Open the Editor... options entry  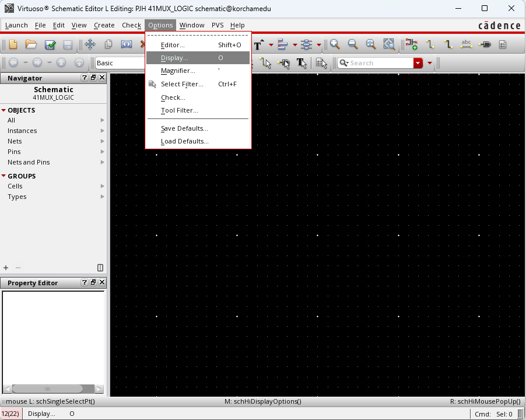click(198, 45)
